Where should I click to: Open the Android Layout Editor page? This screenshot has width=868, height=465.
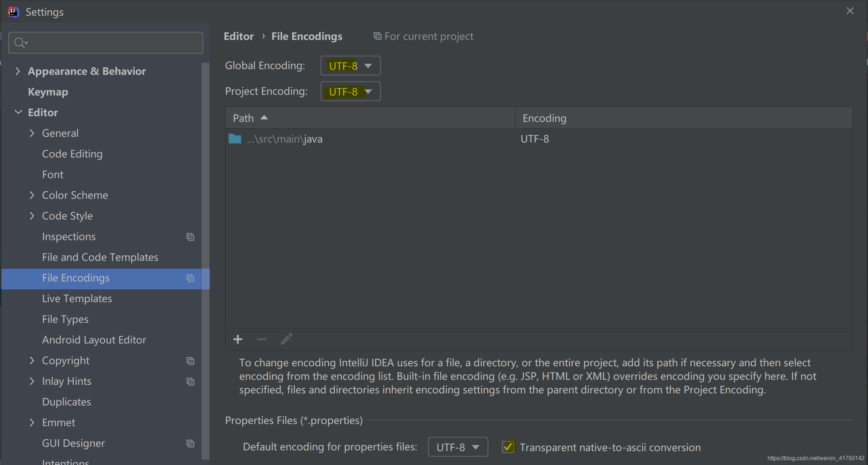point(94,340)
